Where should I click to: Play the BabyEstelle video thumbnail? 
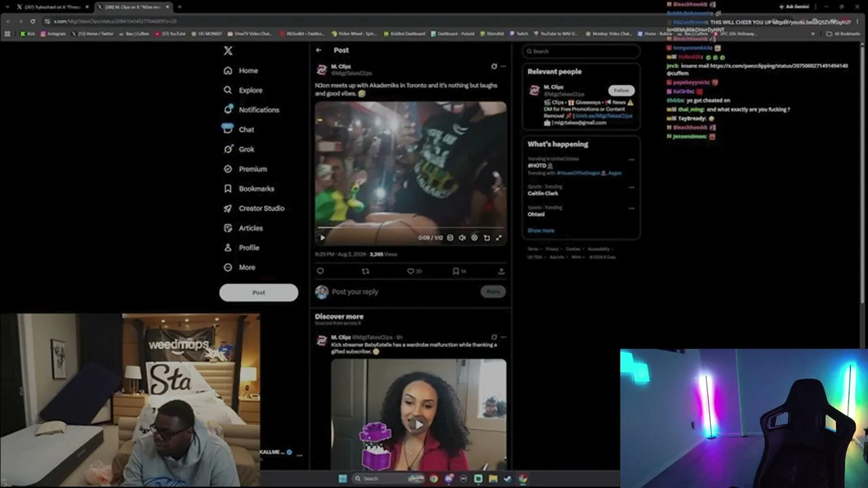[x=418, y=424]
